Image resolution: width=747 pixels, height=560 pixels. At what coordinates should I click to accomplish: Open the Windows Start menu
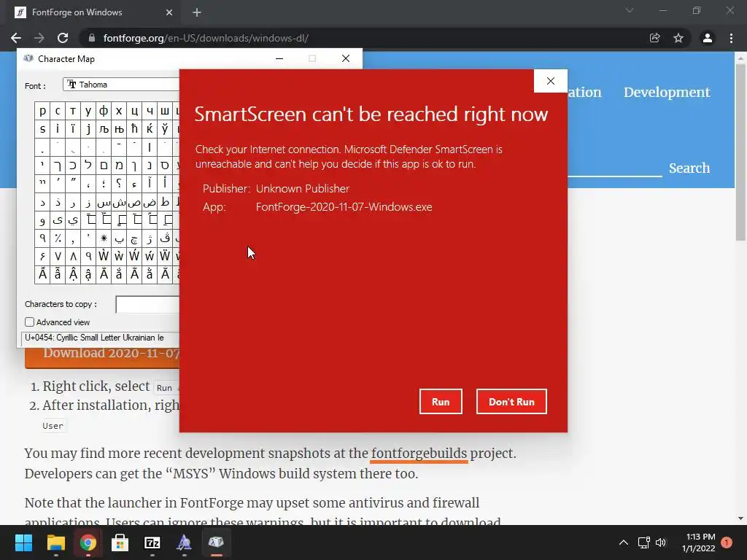23,542
